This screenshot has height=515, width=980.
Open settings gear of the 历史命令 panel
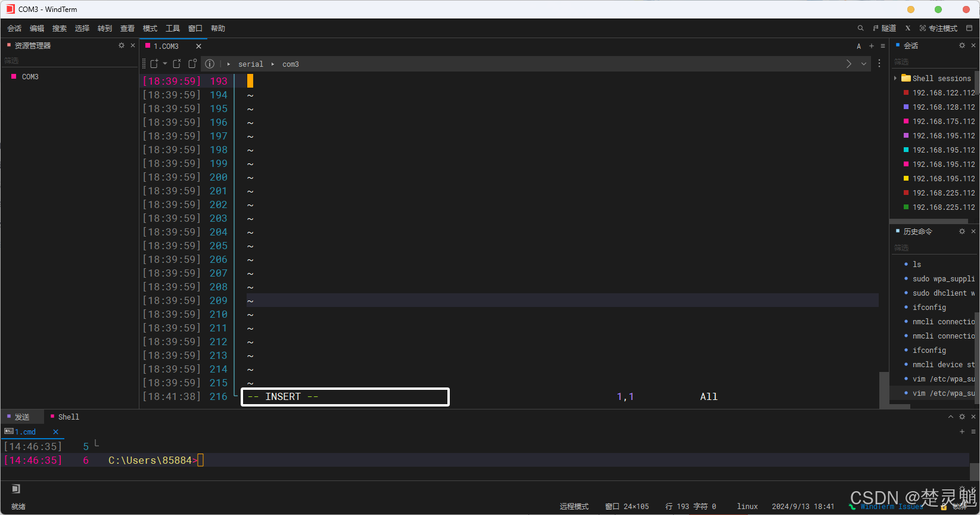[x=962, y=231]
